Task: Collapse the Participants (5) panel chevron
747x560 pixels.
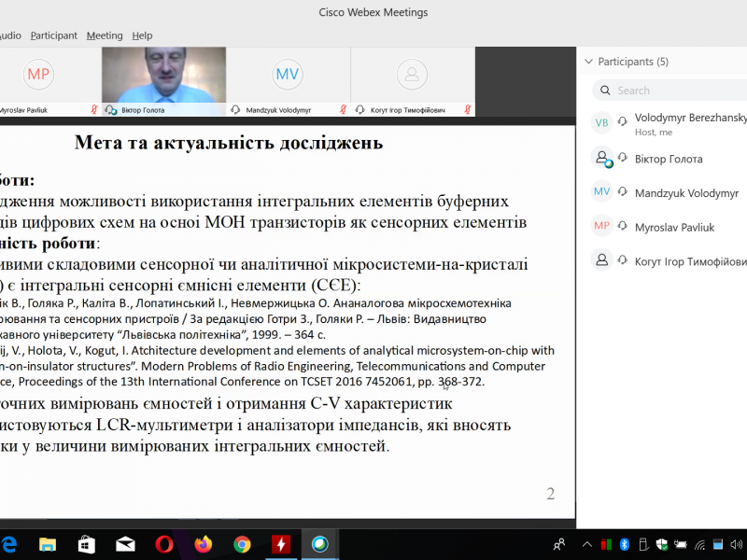Action: tap(588, 62)
